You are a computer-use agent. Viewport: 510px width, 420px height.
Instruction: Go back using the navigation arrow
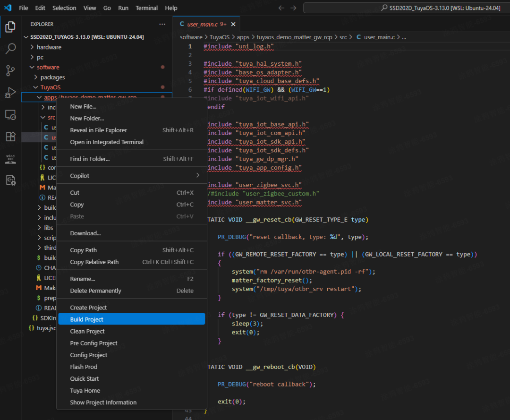click(281, 8)
